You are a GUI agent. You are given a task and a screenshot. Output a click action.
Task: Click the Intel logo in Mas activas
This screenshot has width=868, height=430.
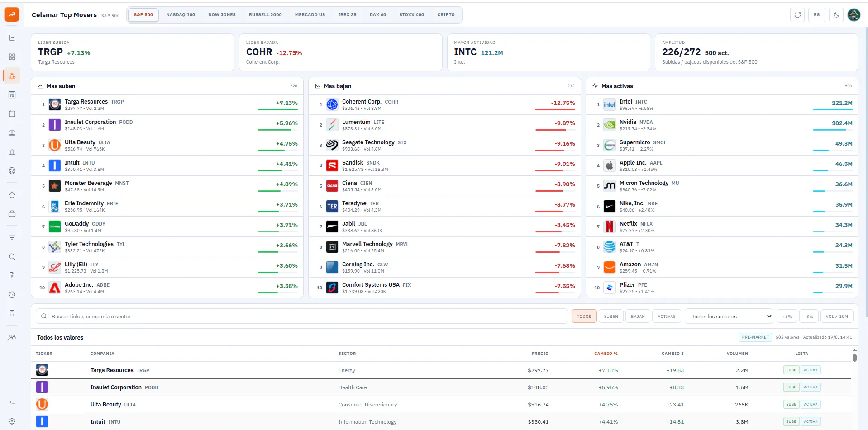610,104
